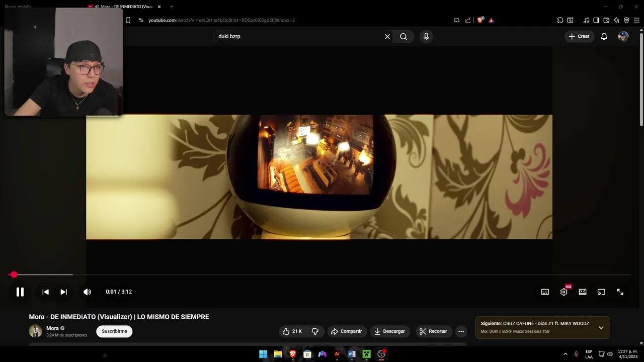The width and height of the screenshot is (644, 362).
Task: Enter fullscreen mode on the player
Action: (x=620, y=292)
